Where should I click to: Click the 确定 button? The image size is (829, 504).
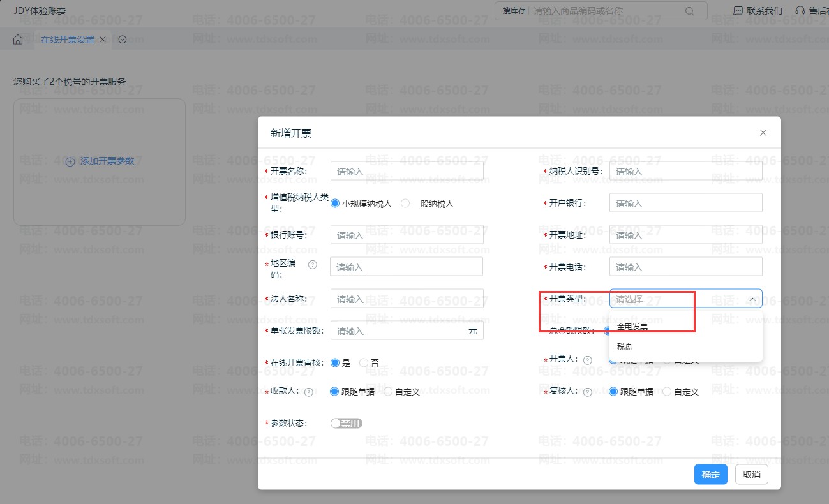[x=710, y=475]
